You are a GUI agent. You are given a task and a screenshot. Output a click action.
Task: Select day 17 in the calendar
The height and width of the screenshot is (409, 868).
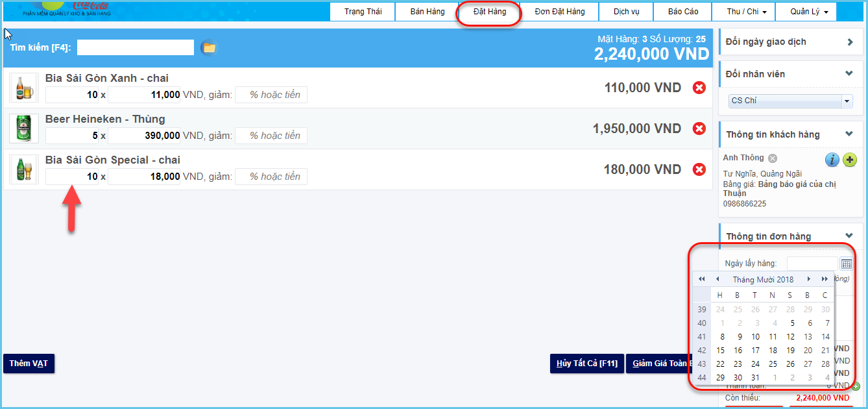755,351
